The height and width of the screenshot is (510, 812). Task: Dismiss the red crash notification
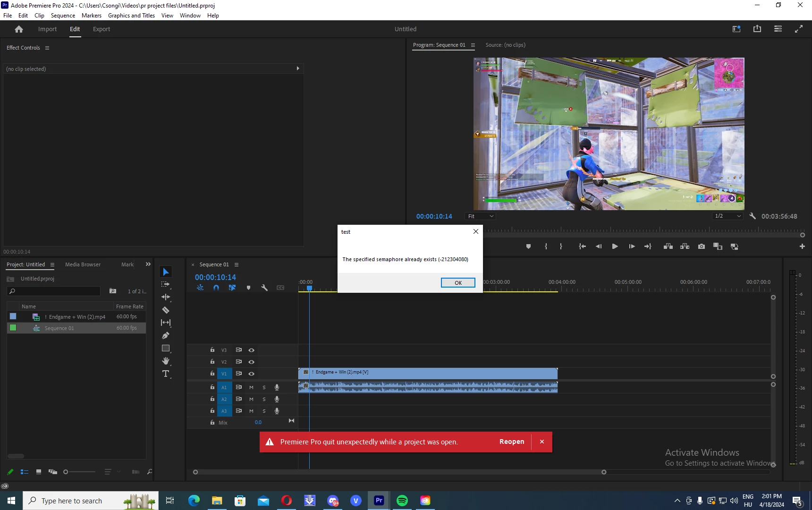(x=542, y=442)
